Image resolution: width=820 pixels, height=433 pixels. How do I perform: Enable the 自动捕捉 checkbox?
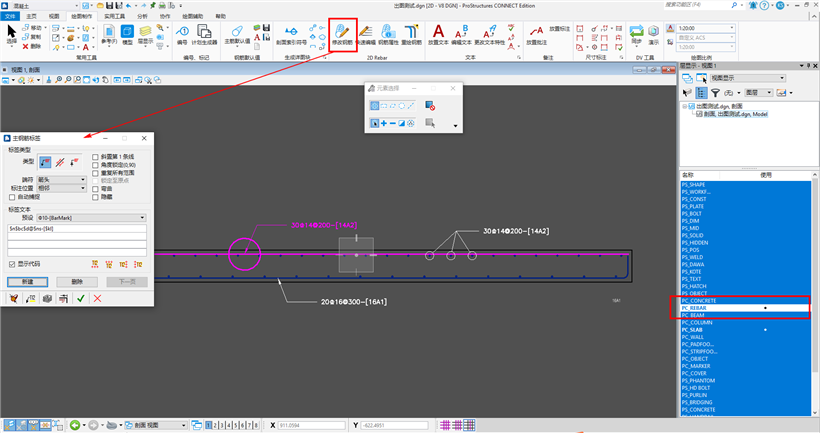pos(12,195)
